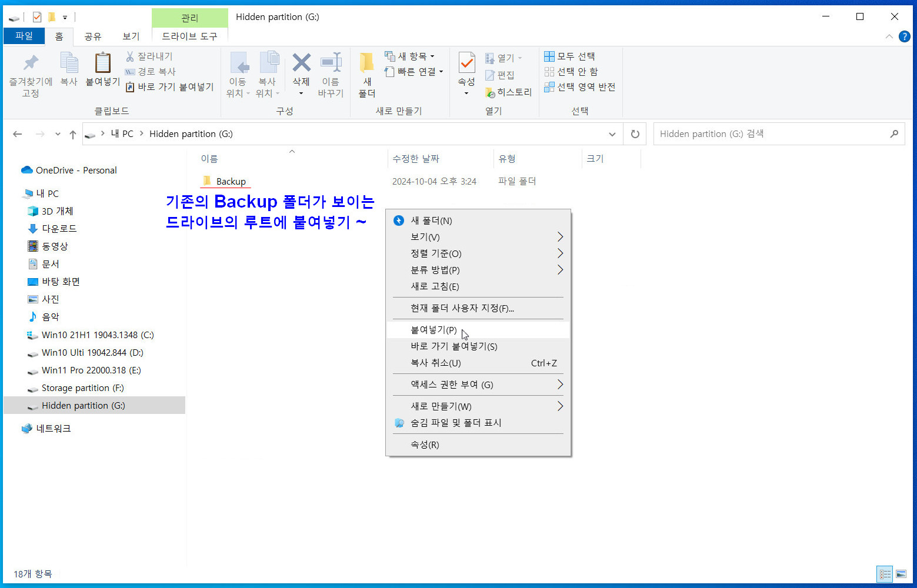Choose 붙여넣기(P) in context menu
The image size is (917, 588).
click(478, 330)
